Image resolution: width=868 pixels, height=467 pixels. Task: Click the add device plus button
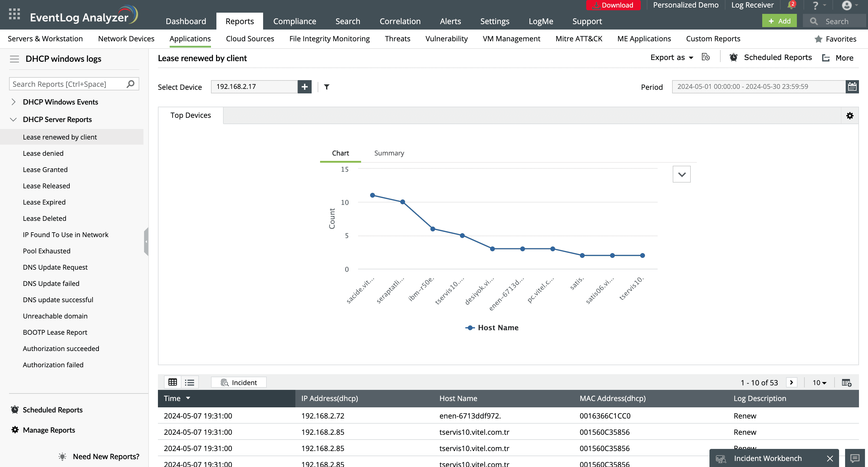point(304,87)
